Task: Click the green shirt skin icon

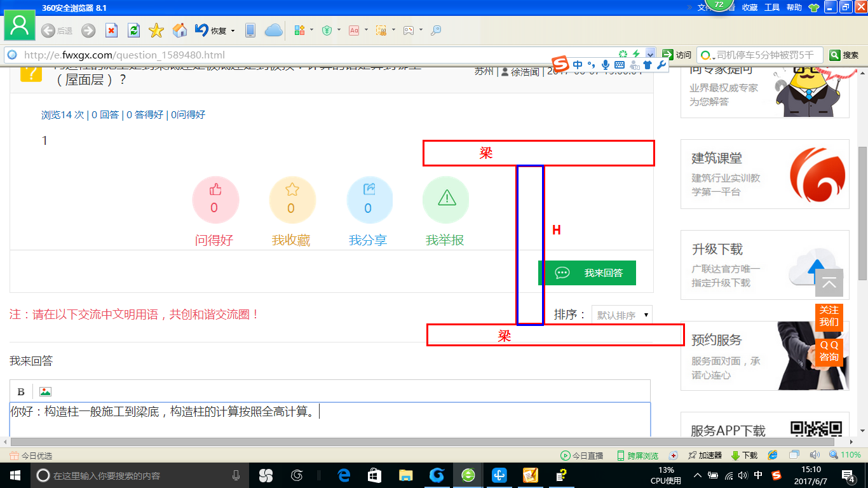Action: point(814,8)
